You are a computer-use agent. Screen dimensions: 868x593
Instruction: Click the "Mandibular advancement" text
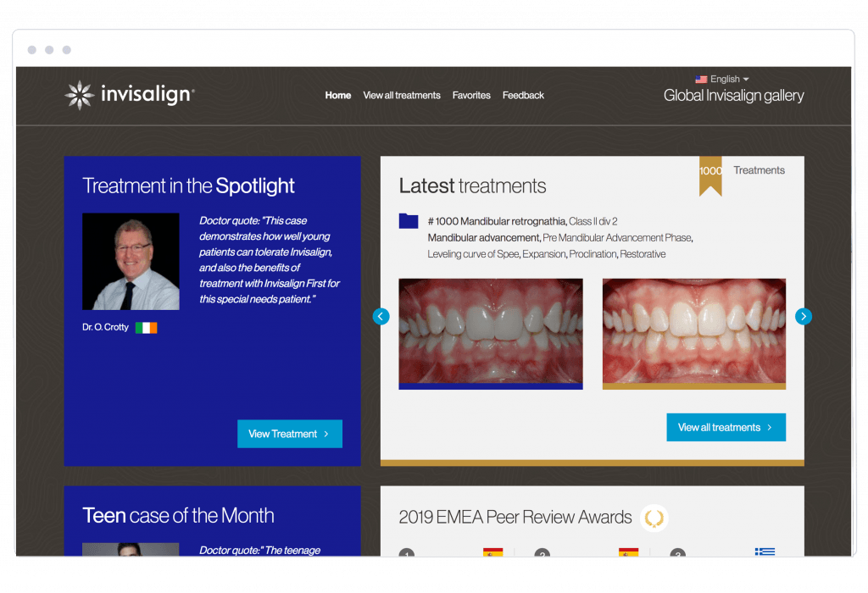point(483,237)
